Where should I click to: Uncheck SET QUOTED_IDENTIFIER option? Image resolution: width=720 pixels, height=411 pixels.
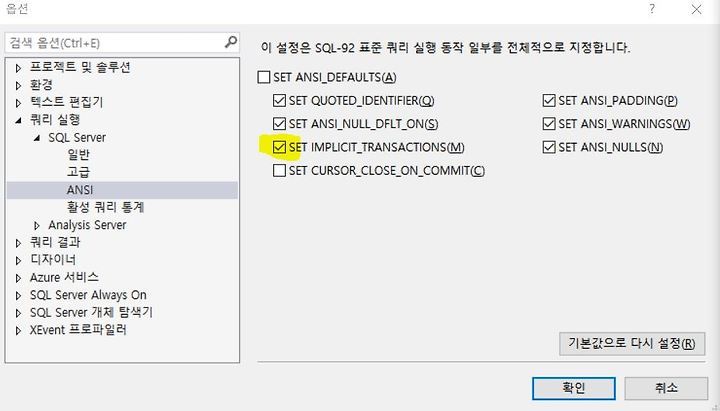pos(279,101)
